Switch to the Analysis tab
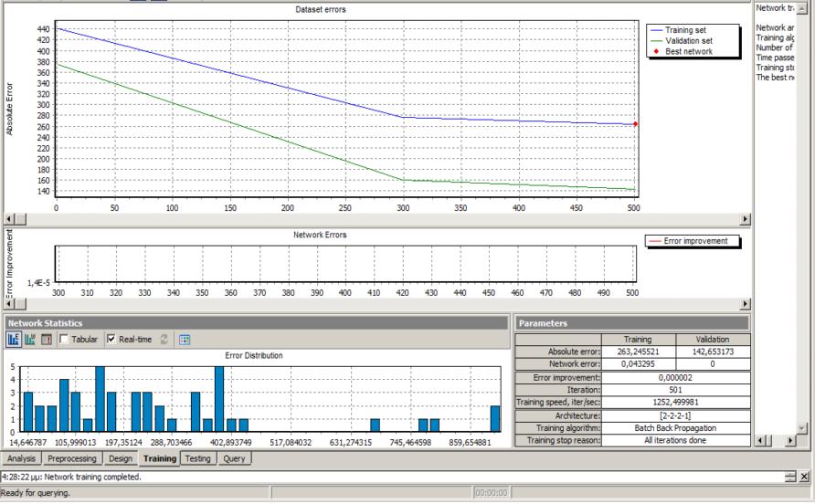 pyautogui.click(x=21, y=458)
